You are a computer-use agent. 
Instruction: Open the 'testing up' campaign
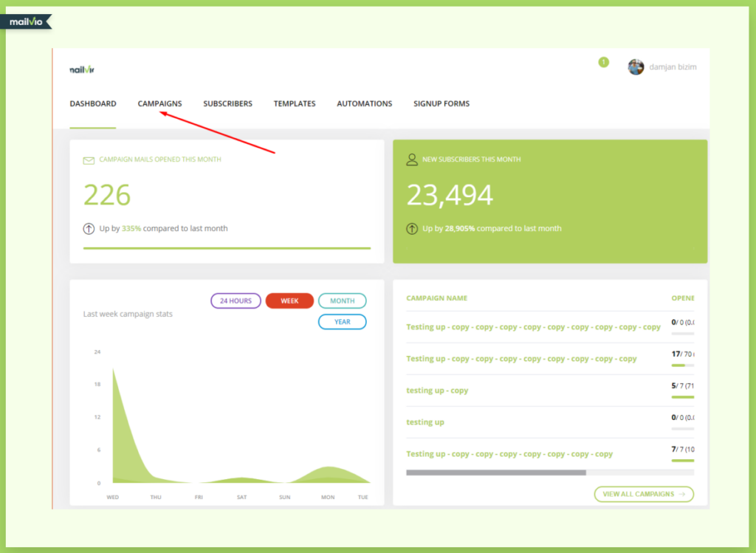pyautogui.click(x=425, y=422)
